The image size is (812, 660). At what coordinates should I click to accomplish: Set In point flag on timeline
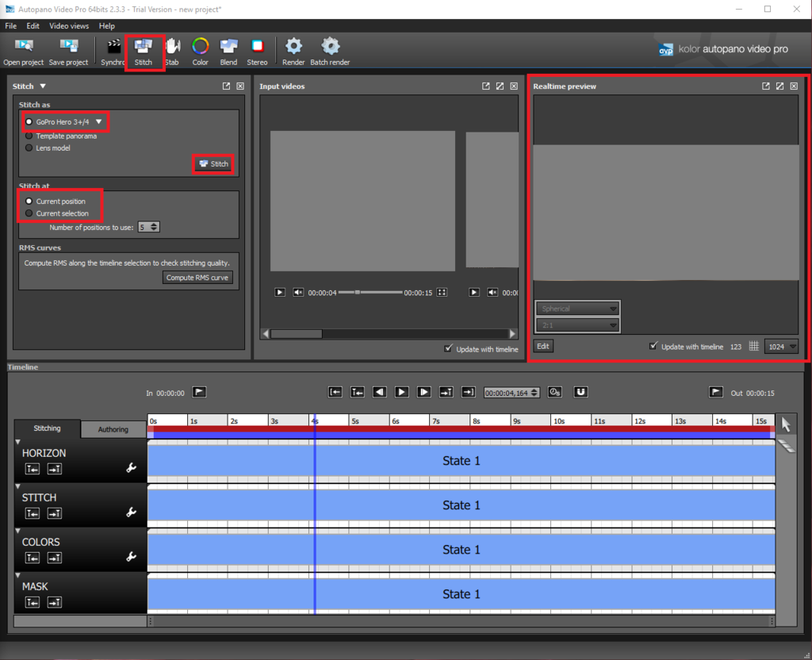click(x=199, y=392)
